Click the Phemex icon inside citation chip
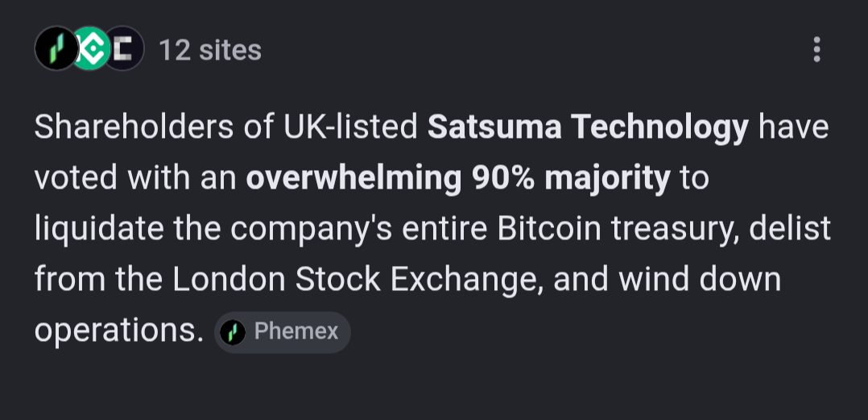868x420 pixels. tap(233, 332)
